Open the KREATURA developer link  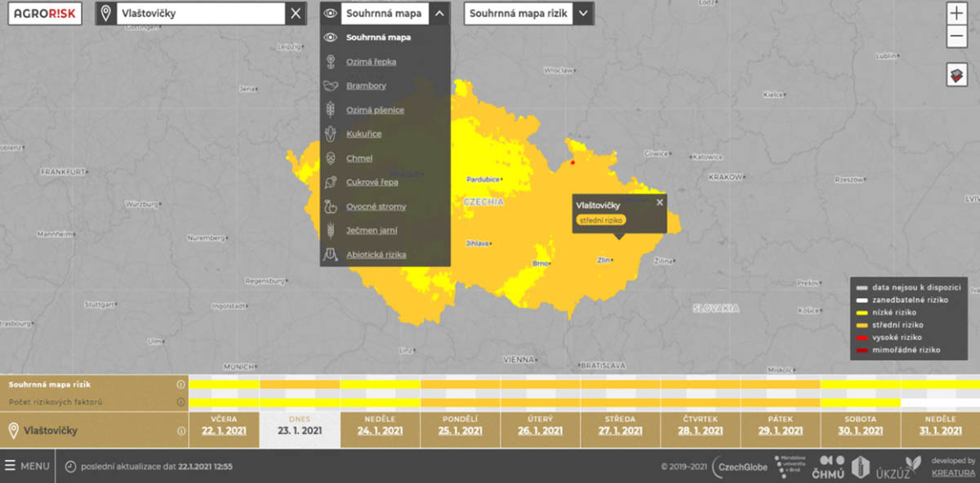[953, 472]
